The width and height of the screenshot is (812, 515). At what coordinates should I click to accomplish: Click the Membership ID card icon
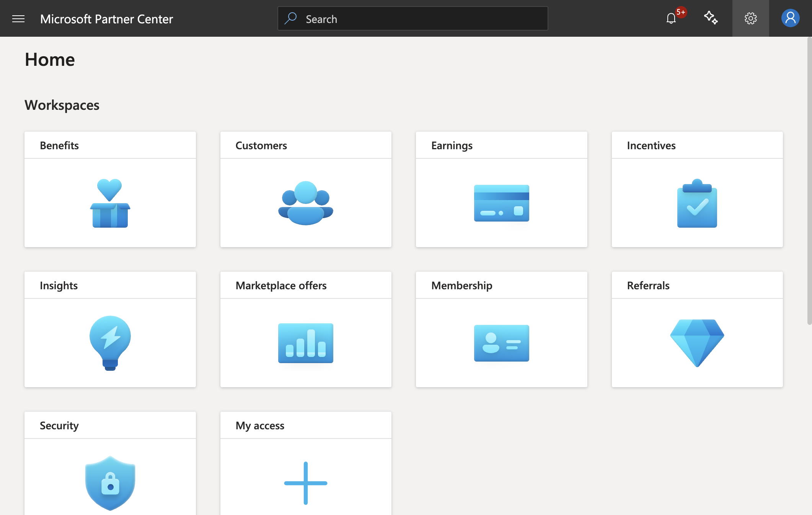click(x=502, y=343)
